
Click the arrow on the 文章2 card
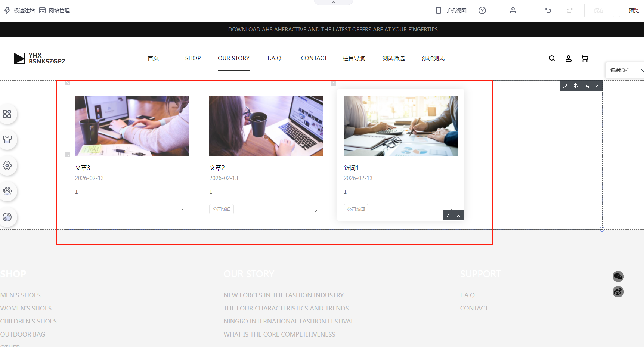click(313, 210)
